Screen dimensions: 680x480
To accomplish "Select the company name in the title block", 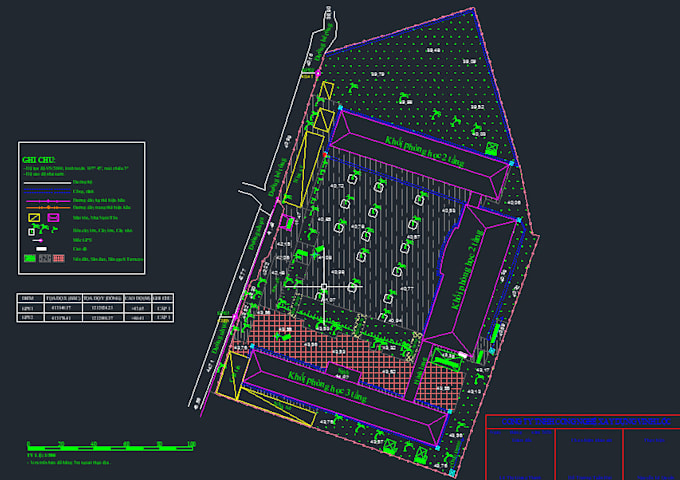I will click(x=586, y=421).
